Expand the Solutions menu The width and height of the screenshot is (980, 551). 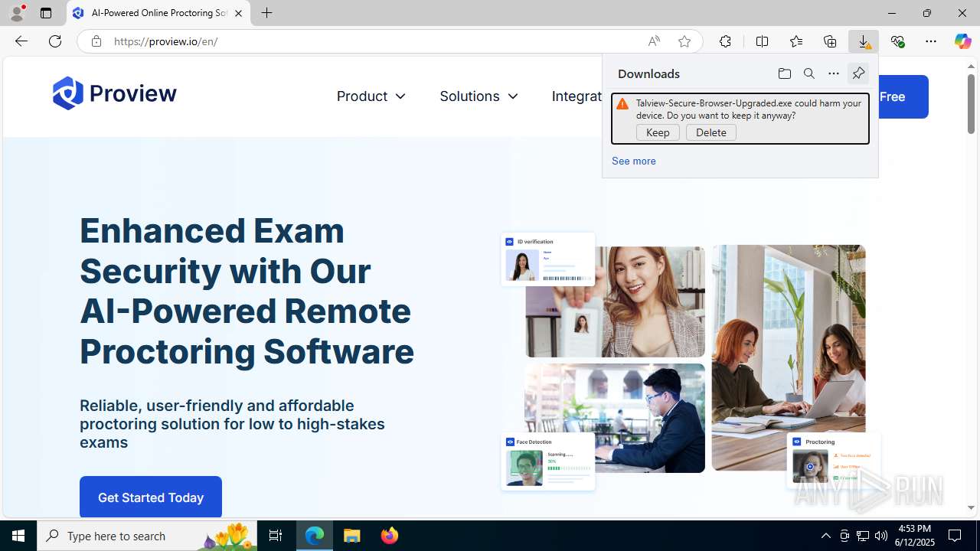pos(479,96)
